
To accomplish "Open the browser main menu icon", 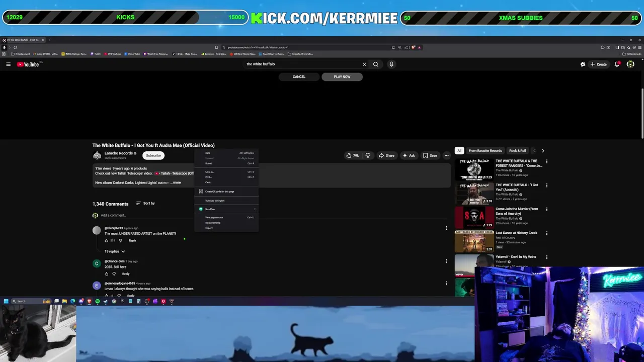I will 639,47.
